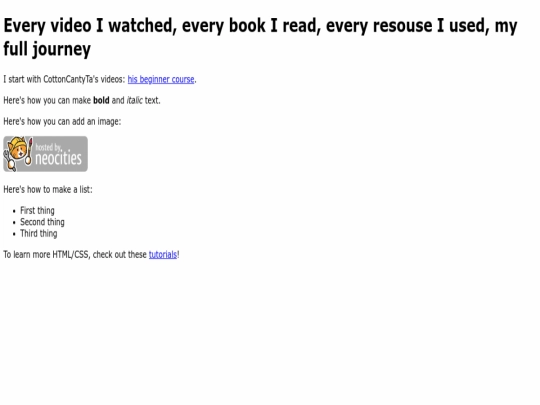This screenshot has height=405, width=540.
Task: Click the cat mascot in neocities badge
Action: click(18, 153)
